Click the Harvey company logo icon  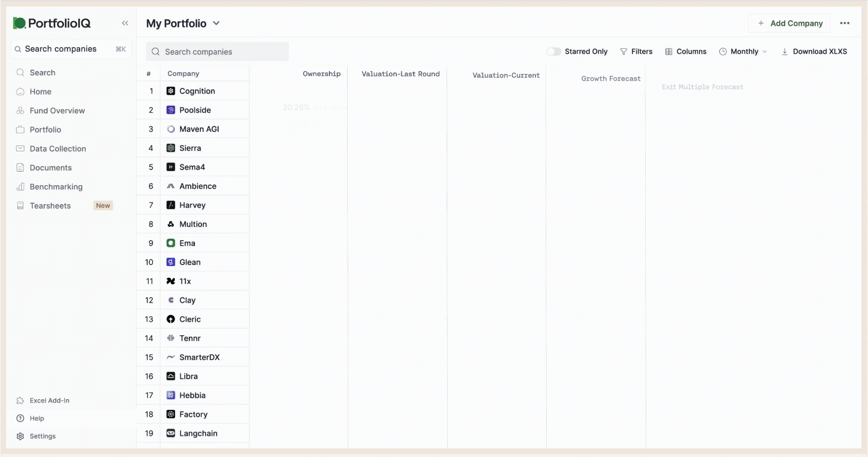point(171,205)
